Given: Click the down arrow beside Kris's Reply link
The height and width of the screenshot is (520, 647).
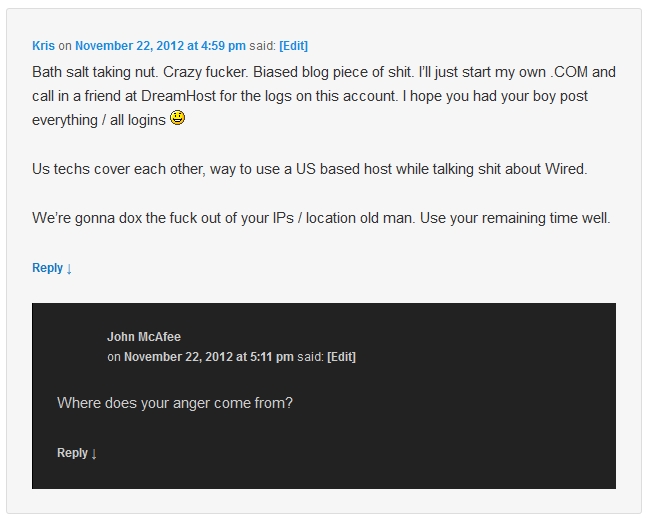Looking at the screenshot, I should (x=69, y=269).
